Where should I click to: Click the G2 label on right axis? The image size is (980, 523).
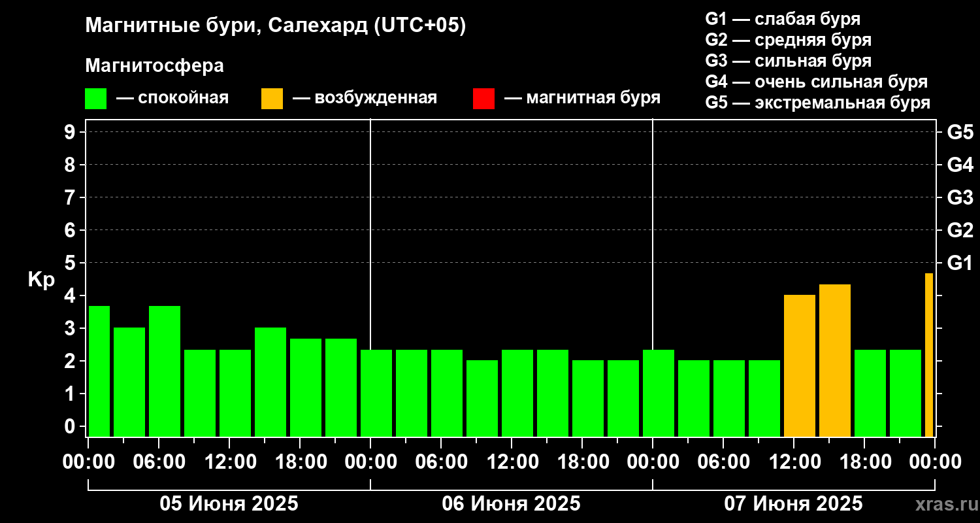point(960,230)
